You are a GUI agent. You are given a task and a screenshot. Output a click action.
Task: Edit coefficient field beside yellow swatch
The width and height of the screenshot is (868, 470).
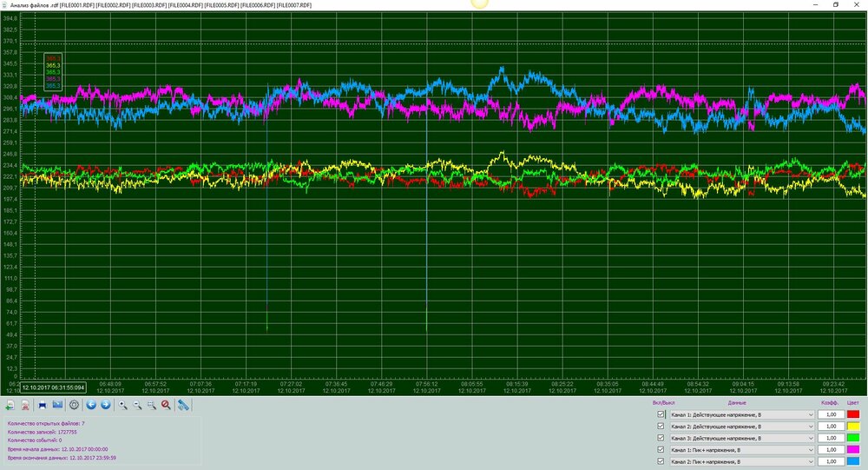point(831,427)
